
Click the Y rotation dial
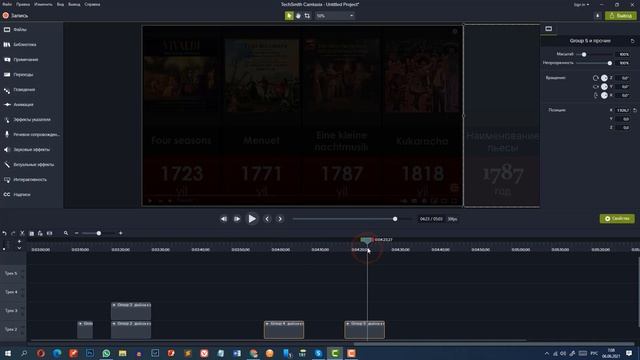604,87
